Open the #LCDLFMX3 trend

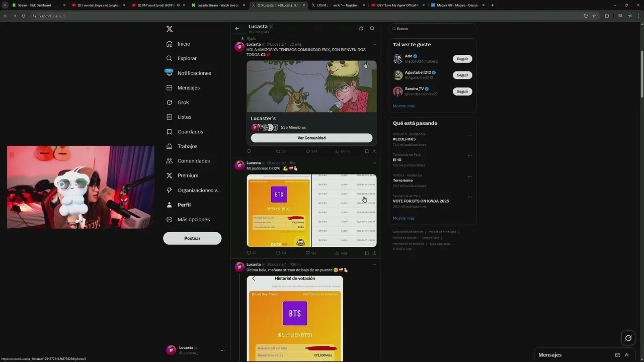coord(404,139)
